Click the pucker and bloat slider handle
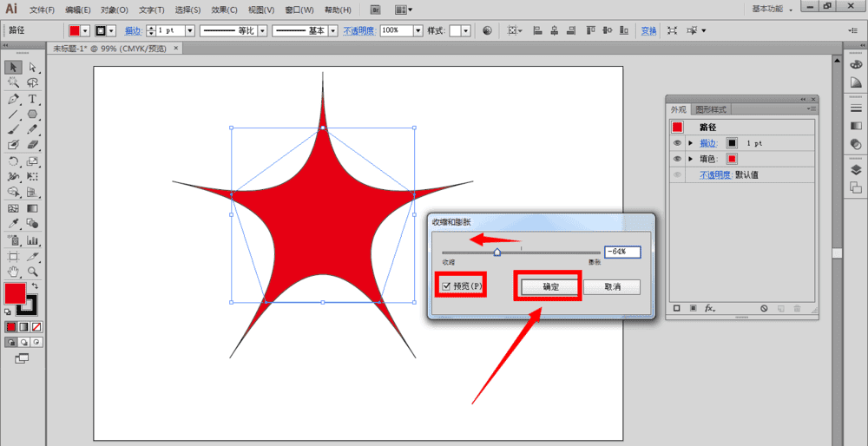 pos(497,253)
